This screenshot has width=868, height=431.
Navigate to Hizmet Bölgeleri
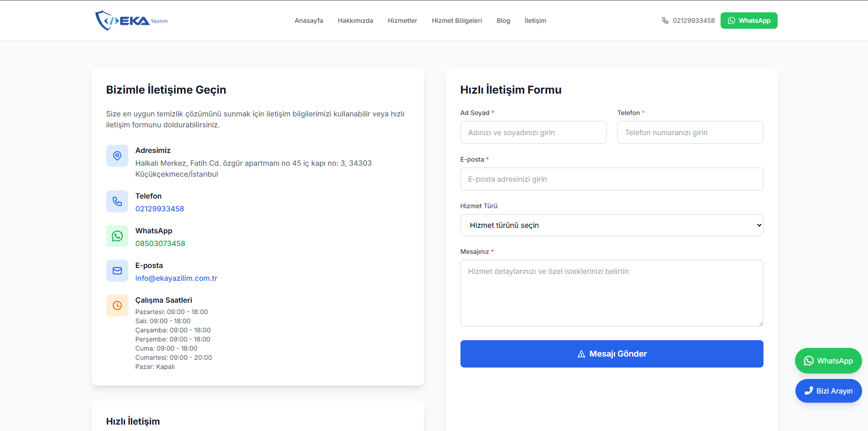coord(456,21)
